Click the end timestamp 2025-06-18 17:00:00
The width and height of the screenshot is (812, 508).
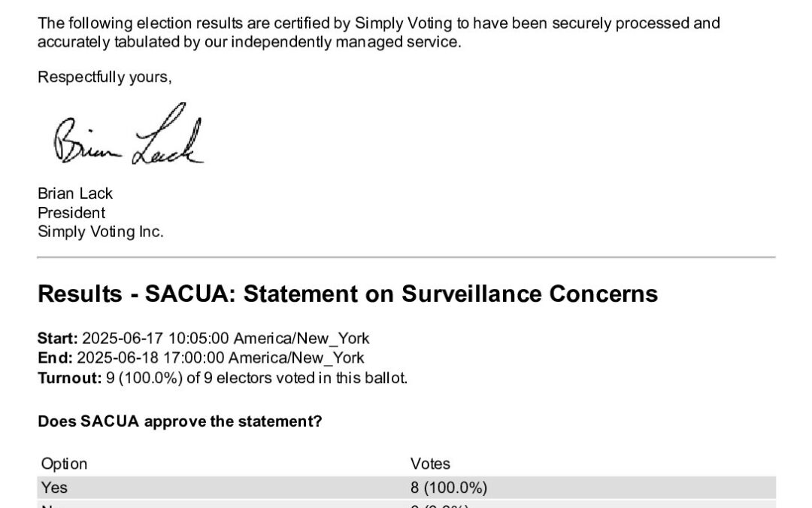(151, 358)
